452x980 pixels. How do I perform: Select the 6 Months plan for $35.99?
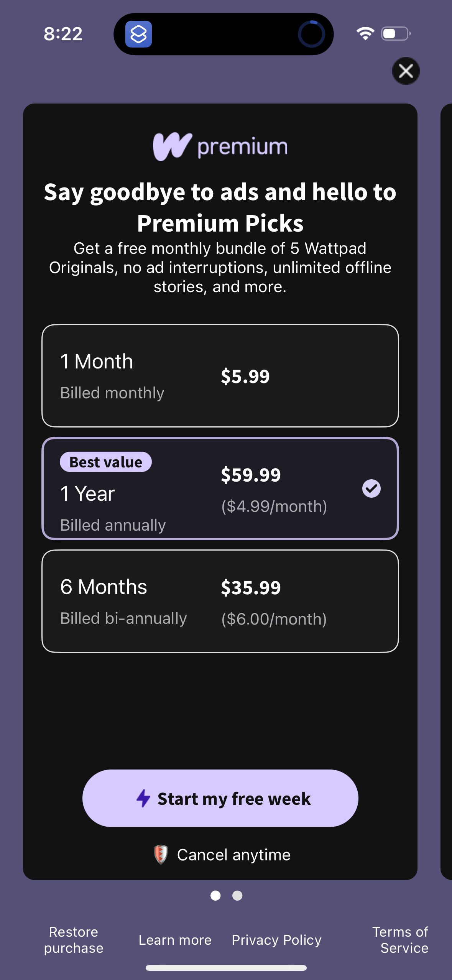point(220,601)
